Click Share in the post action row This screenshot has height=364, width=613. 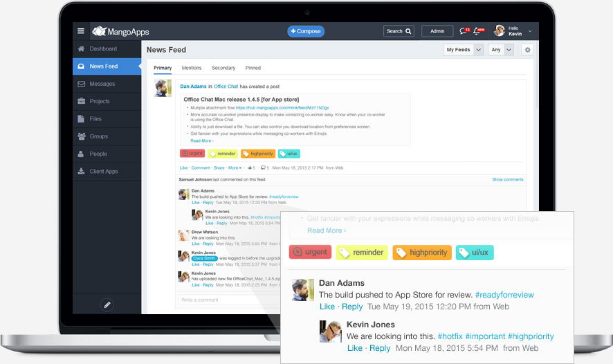pos(219,167)
